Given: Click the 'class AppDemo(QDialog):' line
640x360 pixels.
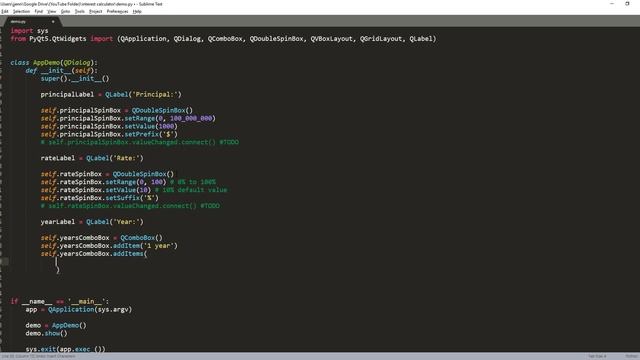Looking at the screenshot, I should [54, 62].
